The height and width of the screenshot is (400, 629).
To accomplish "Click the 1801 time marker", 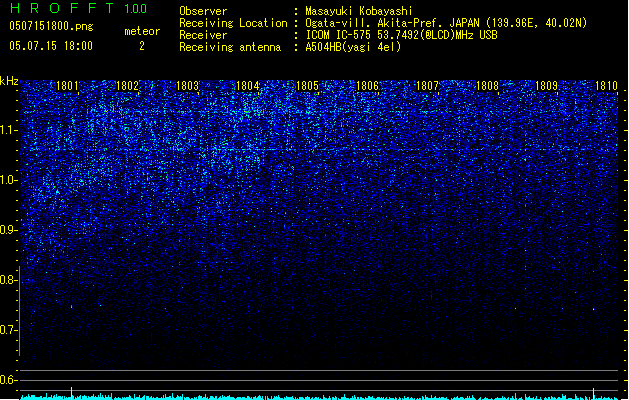I will [x=67, y=86].
